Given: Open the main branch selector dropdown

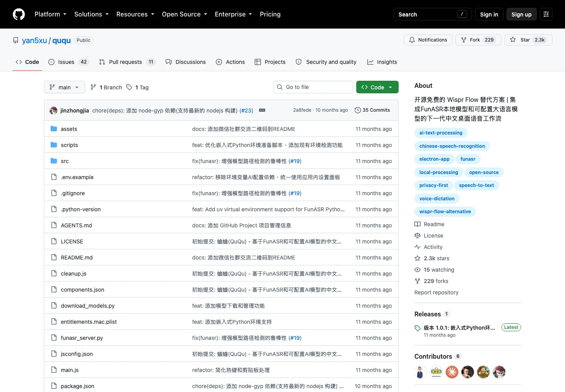Looking at the screenshot, I should 64,87.
